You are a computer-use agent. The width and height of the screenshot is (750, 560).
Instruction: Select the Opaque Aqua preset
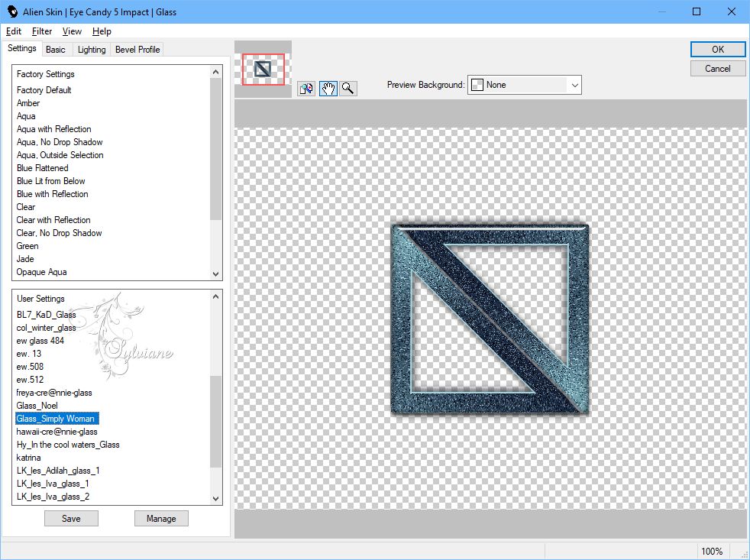point(41,272)
